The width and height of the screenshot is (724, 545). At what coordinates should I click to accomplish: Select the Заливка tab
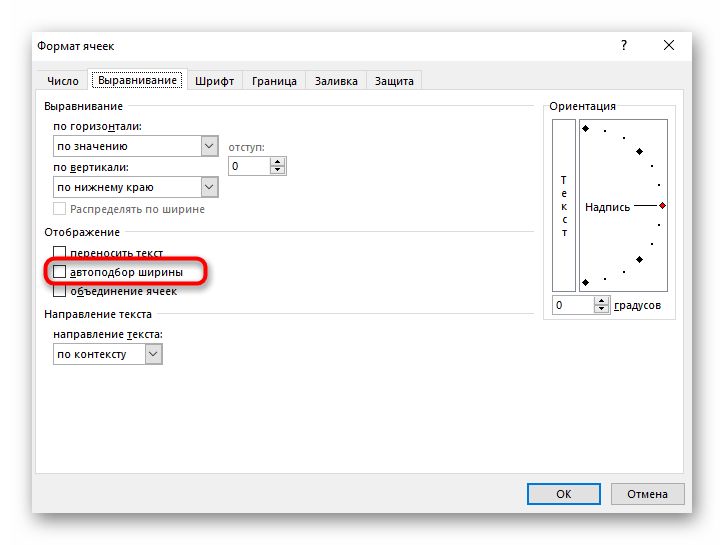pos(336,81)
